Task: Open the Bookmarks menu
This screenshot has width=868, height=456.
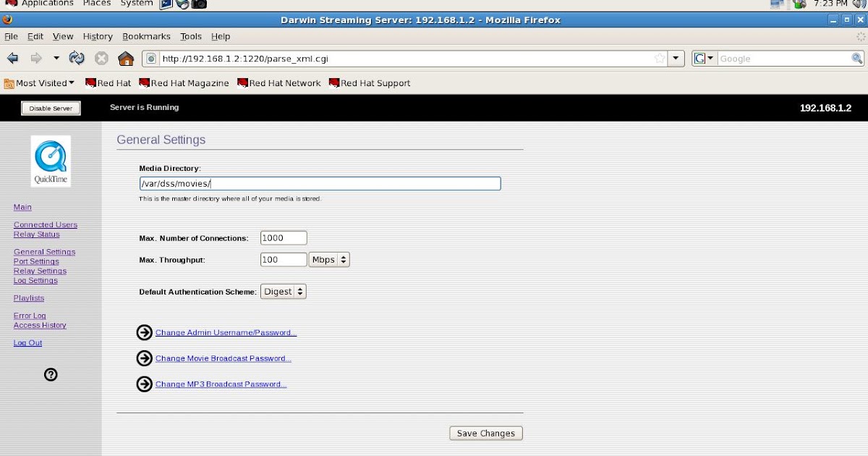Action: (146, 36)
